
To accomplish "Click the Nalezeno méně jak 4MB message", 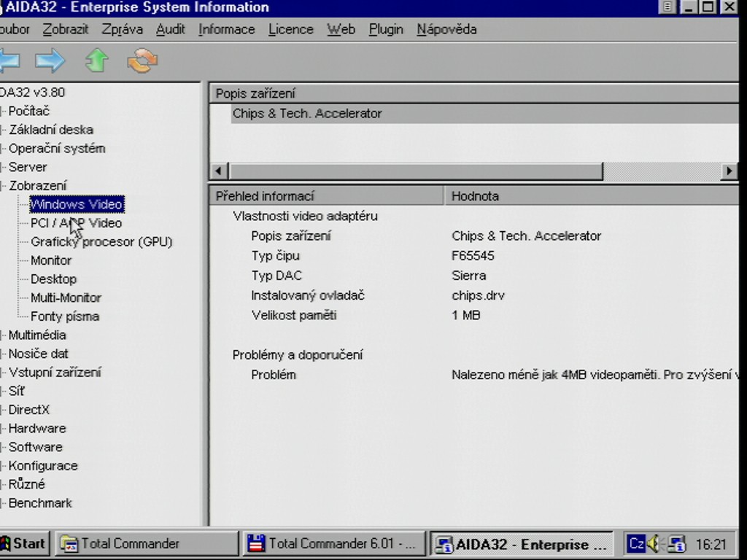I will (x=595, y=375).
